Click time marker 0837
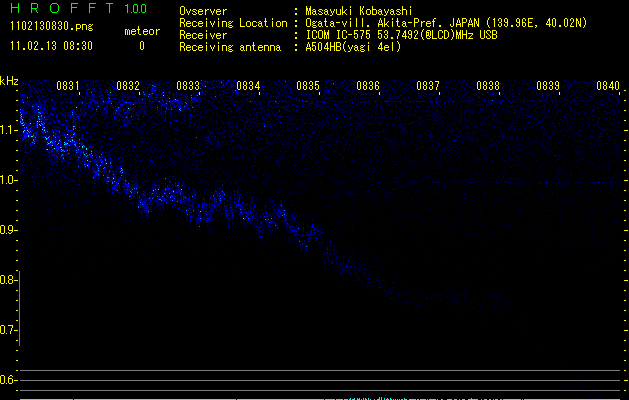629x400 pixels. [x=428, y=86]
